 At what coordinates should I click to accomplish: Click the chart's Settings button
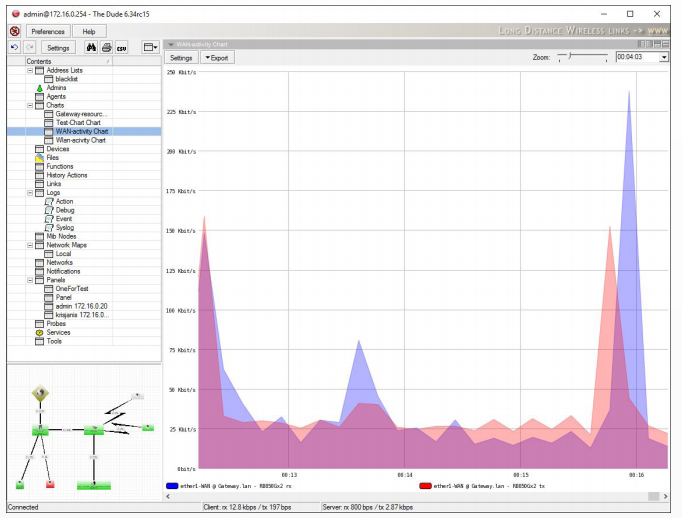tap(181, 58)
